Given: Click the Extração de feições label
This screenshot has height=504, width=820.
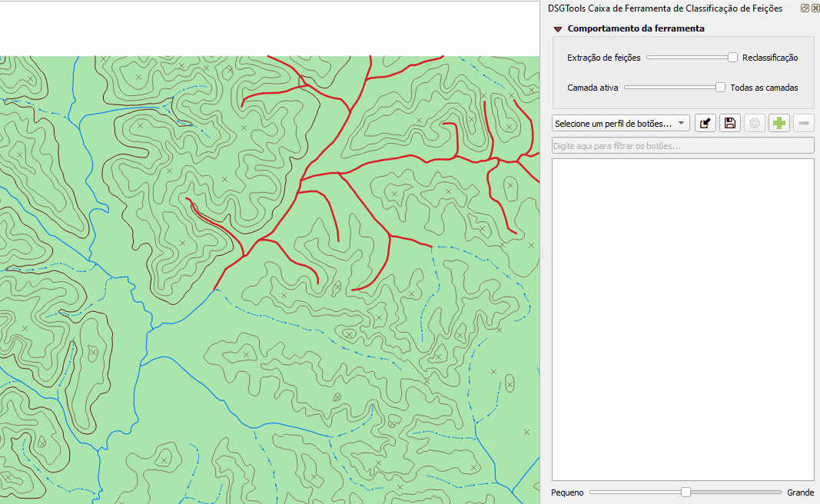Looking at the screenshot, I should tap(603, 58).
